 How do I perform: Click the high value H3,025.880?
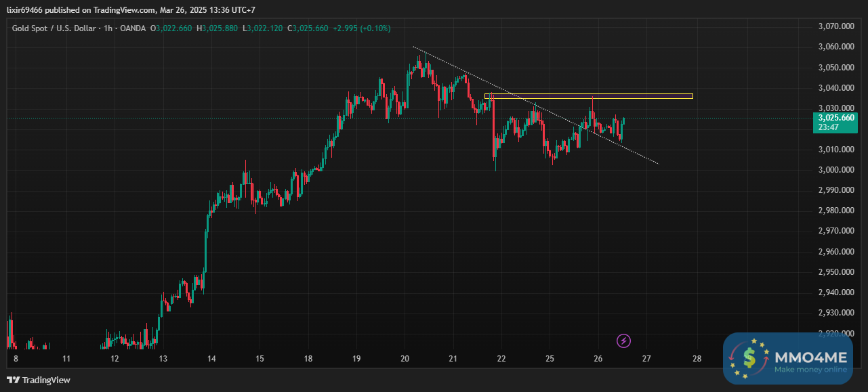217,28
